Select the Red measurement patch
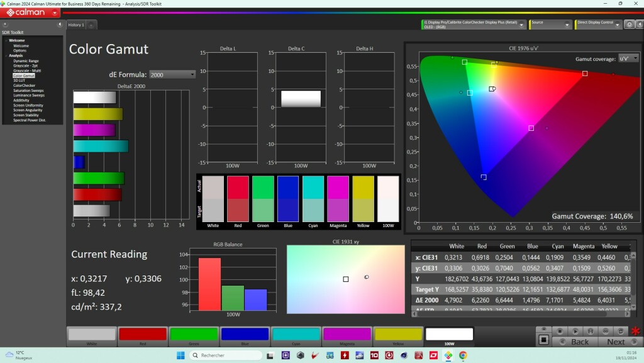Viewport: 644px width, 363px height. pyautogui.click(x=143, y=337)
